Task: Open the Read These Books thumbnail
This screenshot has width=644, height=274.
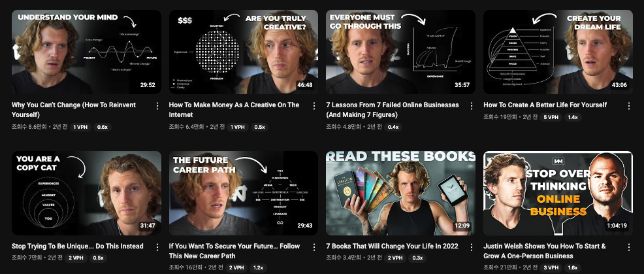Action: 400,193
